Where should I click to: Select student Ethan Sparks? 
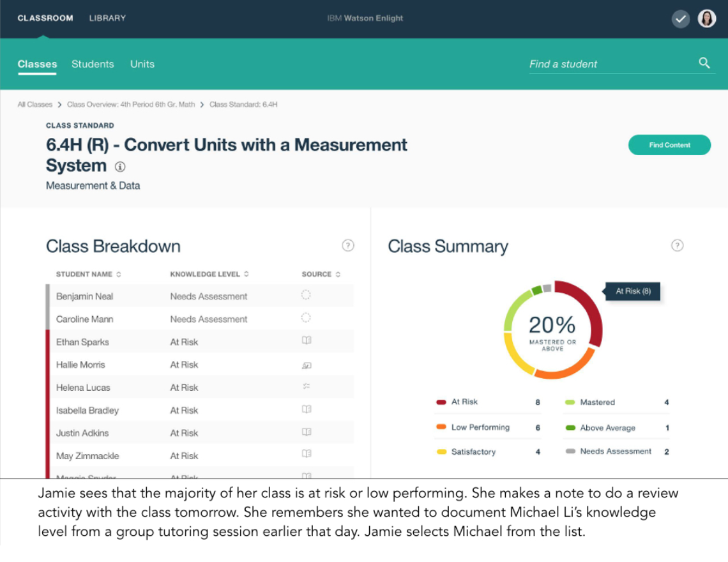click(82, 342)
